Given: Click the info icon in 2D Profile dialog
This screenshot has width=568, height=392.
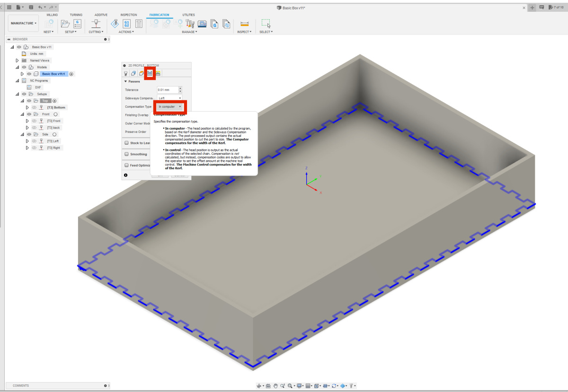Looking at the screenshot, I should (x=125, y=175).
